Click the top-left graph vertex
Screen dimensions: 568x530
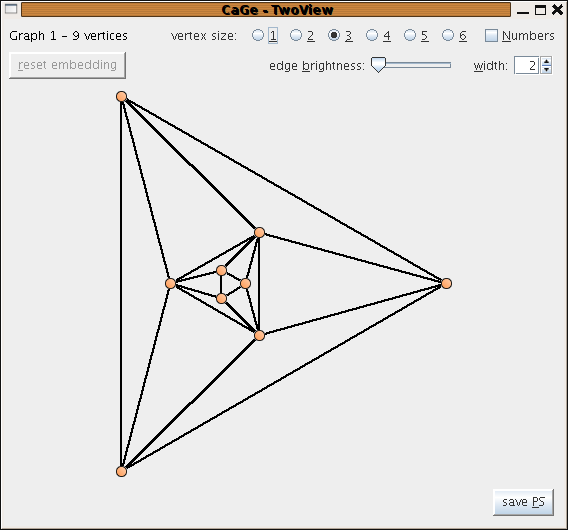[121, 97]
